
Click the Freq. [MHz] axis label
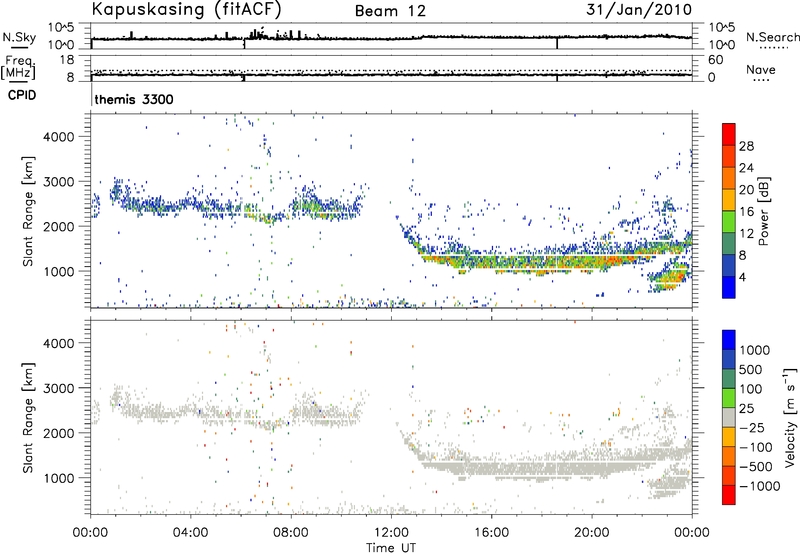click(18, 67)
